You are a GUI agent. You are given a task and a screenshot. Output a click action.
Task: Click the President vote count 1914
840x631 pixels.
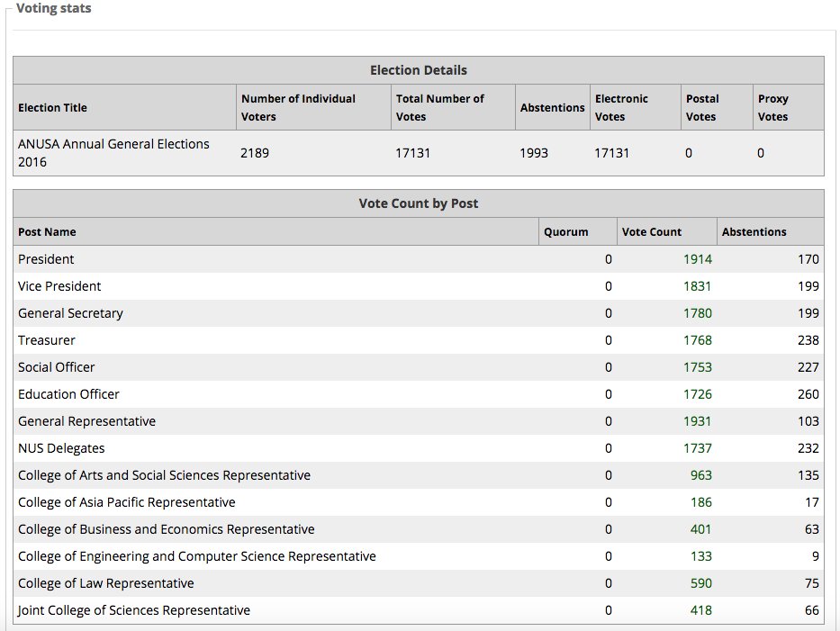tap(698, 259)
